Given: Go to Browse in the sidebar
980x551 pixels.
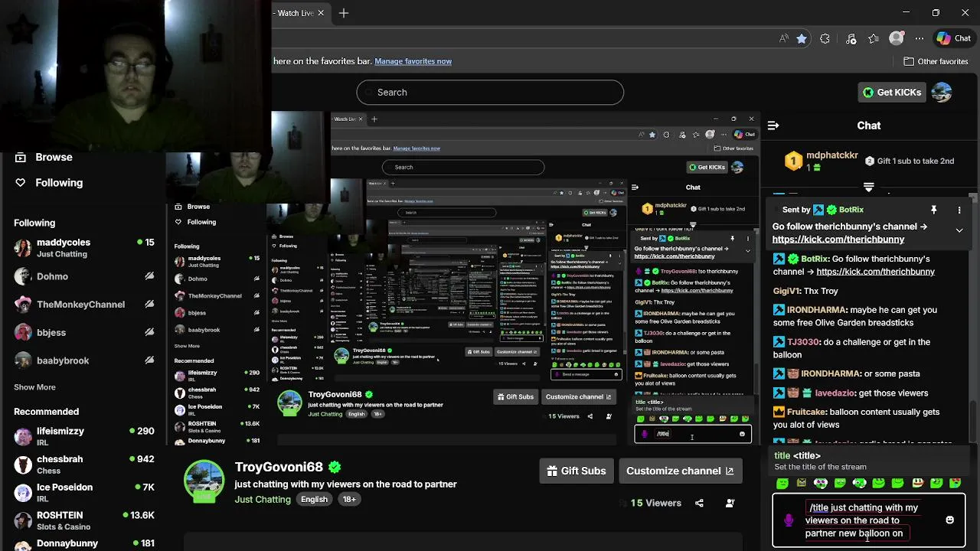Looking at the screenshot, I should (x=44, y=157).
